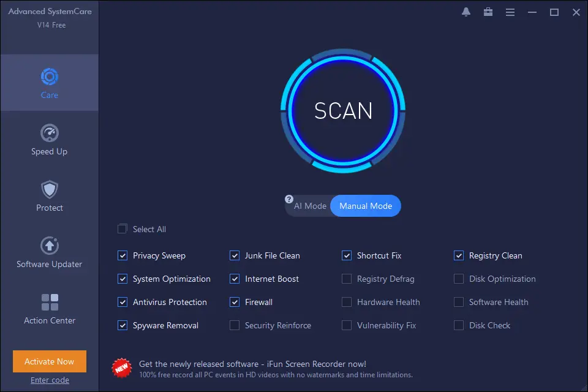The height and width of the screenshot is (392, 588).
Task: Click the red NEW badge icon
Action: tap(122, 368)
